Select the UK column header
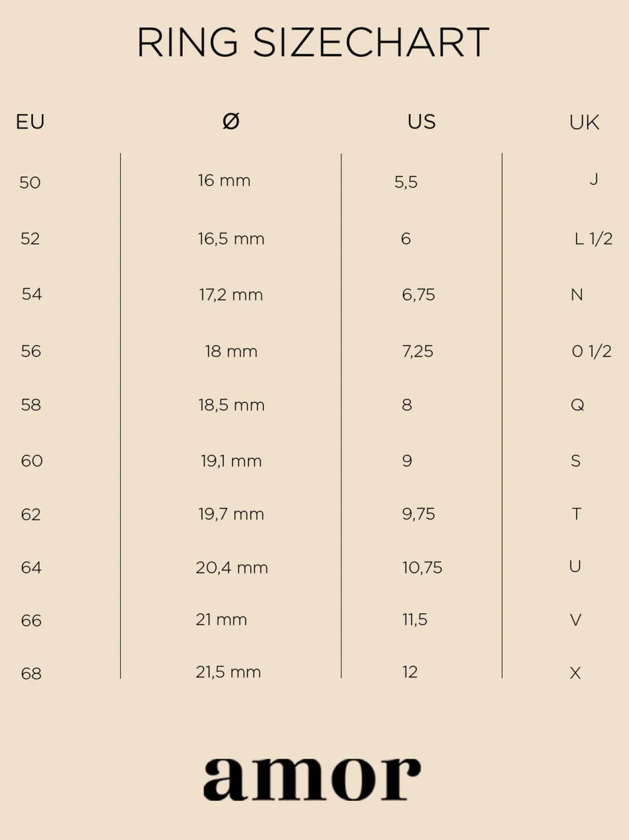The image size is (629, 840). (584, 123)
